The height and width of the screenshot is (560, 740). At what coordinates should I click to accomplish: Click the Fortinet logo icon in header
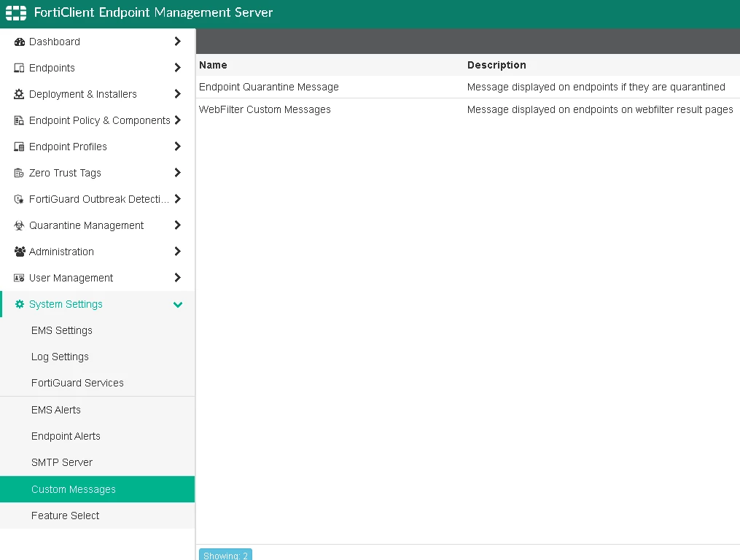pyautogui.click(x=16, y=12)
